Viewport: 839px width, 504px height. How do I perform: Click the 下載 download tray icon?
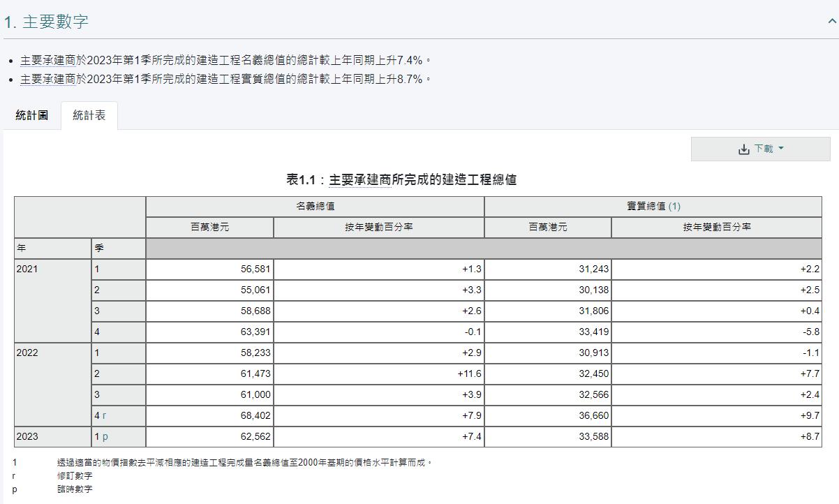(743, 149)
